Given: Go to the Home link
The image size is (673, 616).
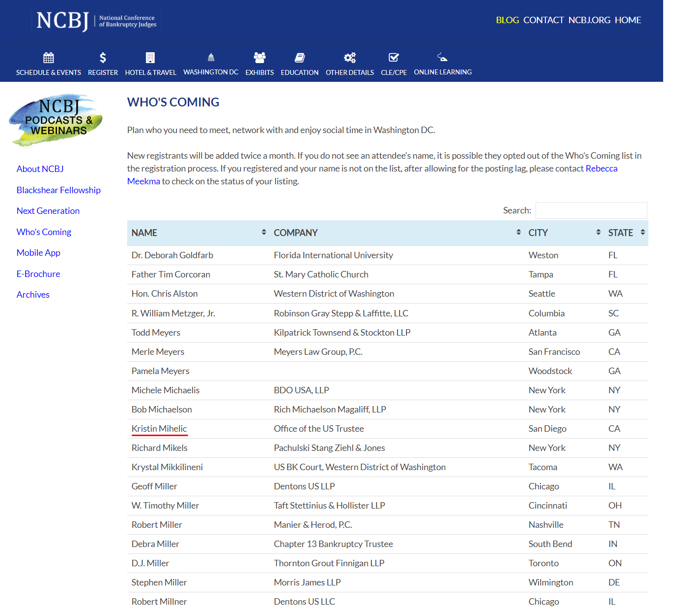Looking at the screenshot, I should click(x=628, y=20).
